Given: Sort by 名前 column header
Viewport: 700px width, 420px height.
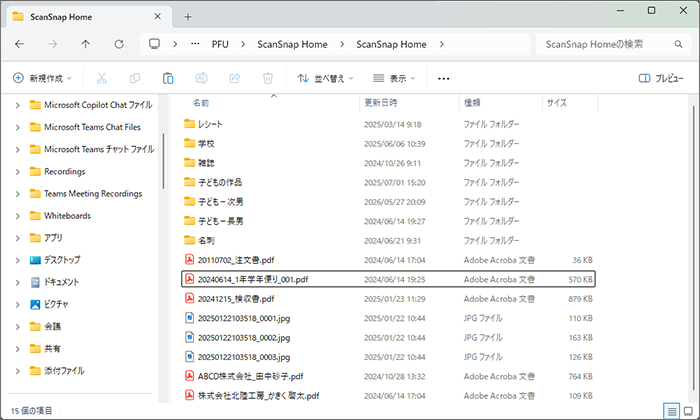Looking at the screenshot, I should tap(200, 103).
